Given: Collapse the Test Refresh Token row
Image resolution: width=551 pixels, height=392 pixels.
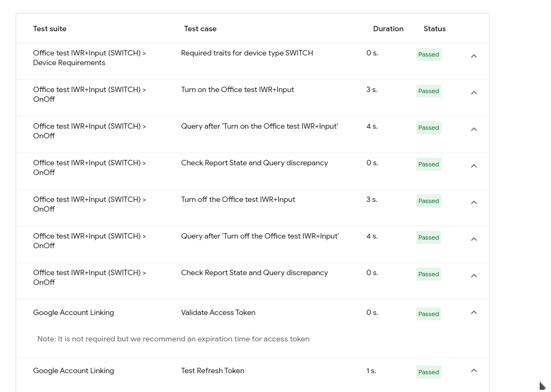Looking at the screenshot, I should [474, 370].
